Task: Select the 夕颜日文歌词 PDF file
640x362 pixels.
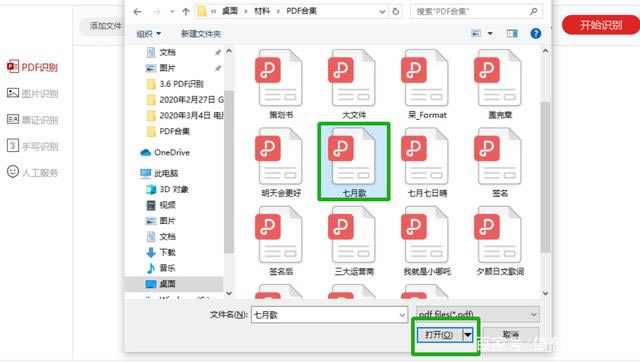Action: (500, 241)
